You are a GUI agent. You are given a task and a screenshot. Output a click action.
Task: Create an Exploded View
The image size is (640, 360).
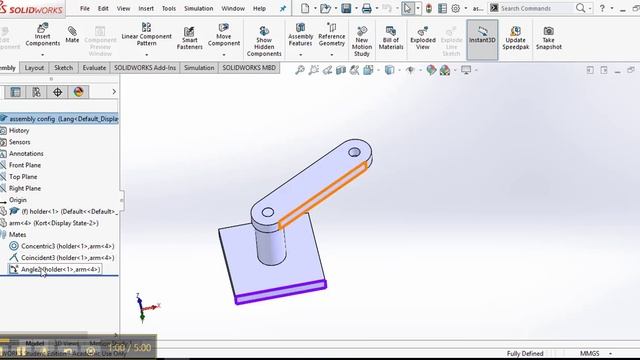click(423, 38)
